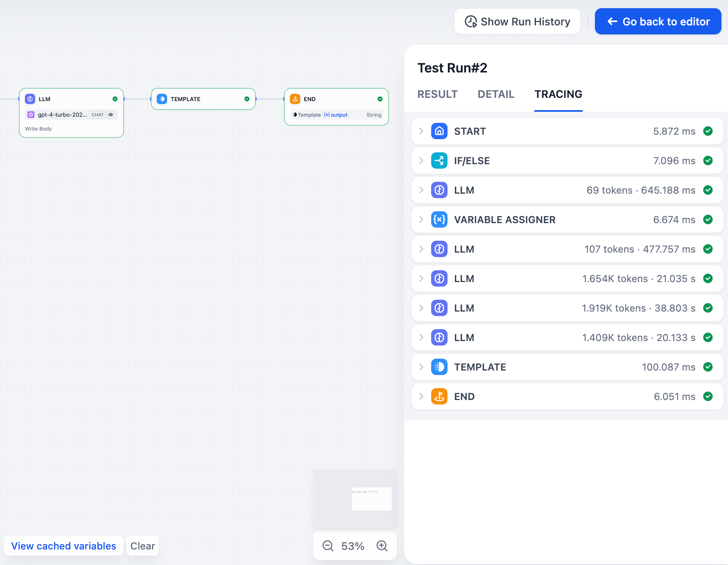Image resolution: width=728 pixels, height=565 pixels.
Task: Expand the IF/ELSE trace details
Action: coord(421,160)
